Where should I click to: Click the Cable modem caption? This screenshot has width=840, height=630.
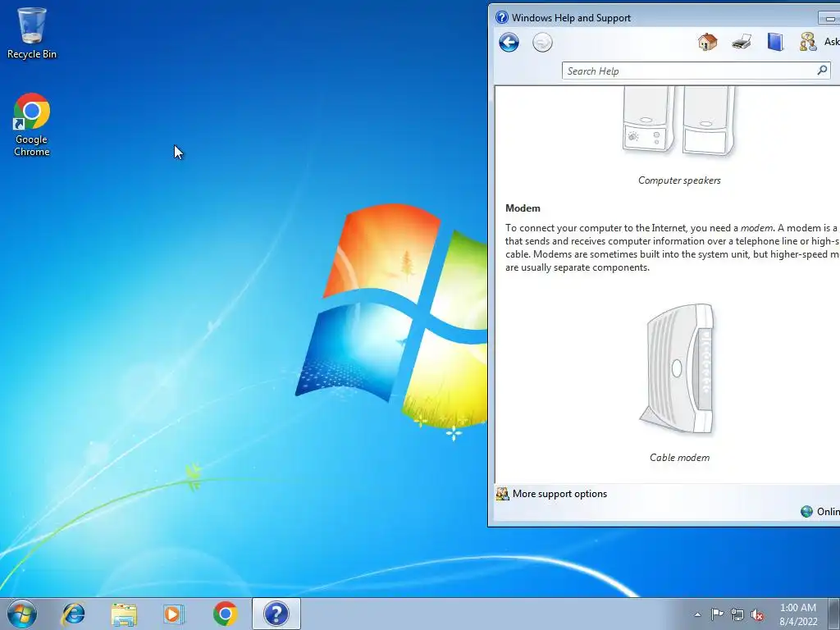(x=679, y=458)
